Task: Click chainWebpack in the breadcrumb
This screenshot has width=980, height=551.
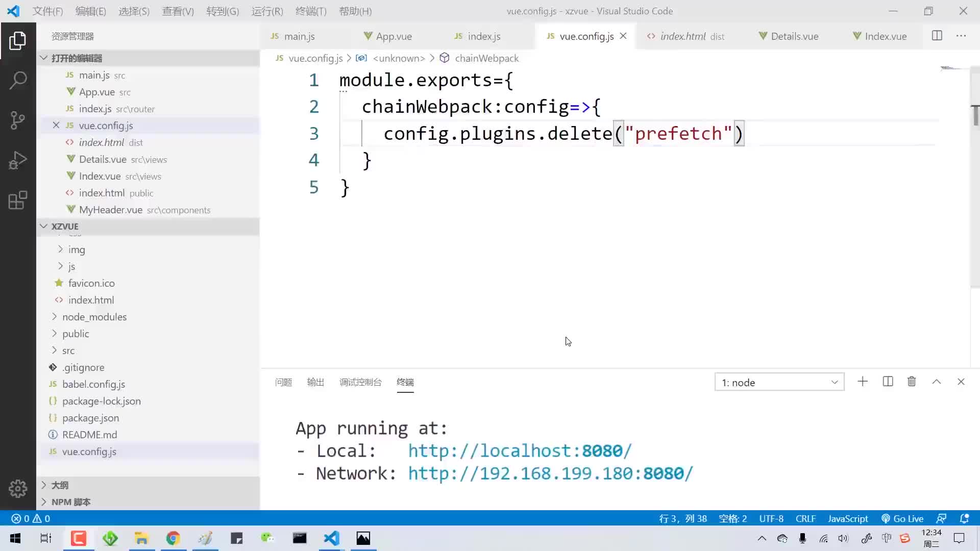Action: click(486, 58)
